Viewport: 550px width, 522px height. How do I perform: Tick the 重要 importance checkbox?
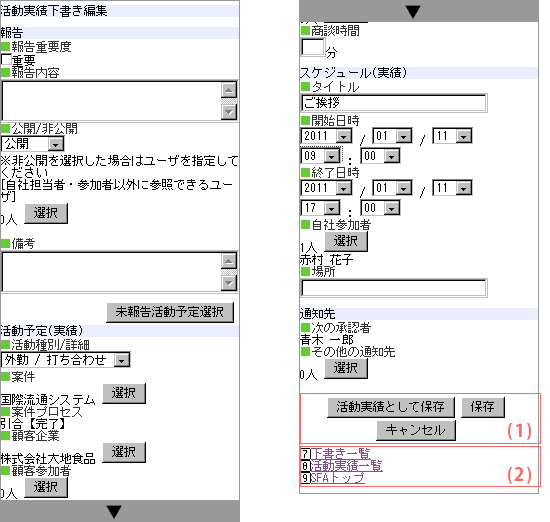[5, 60]
